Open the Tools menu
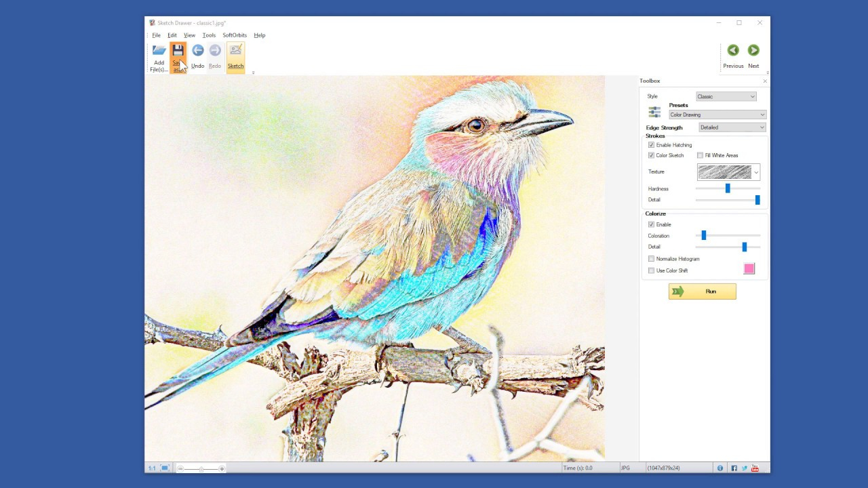The height and width of the screenshot is (488, 868). 209,35
